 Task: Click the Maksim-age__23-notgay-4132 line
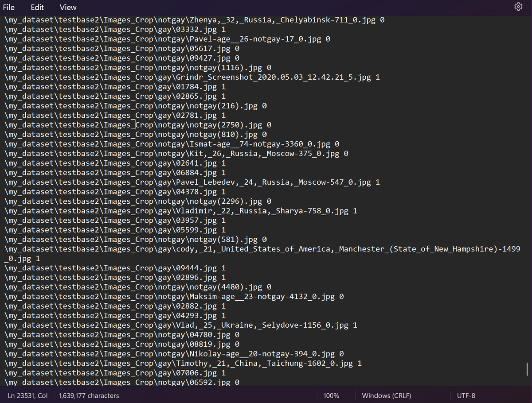coord(174,297)
